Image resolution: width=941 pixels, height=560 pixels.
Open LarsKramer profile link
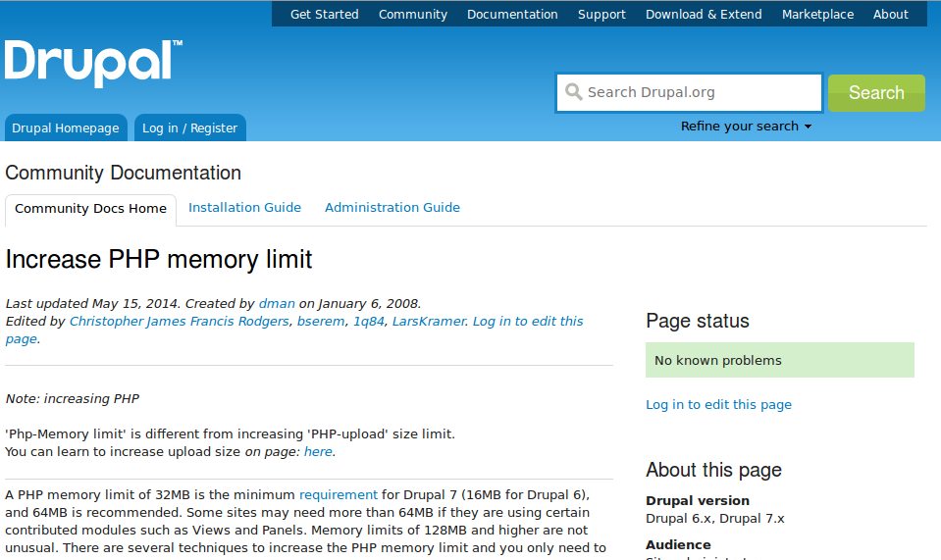point(429,322)
